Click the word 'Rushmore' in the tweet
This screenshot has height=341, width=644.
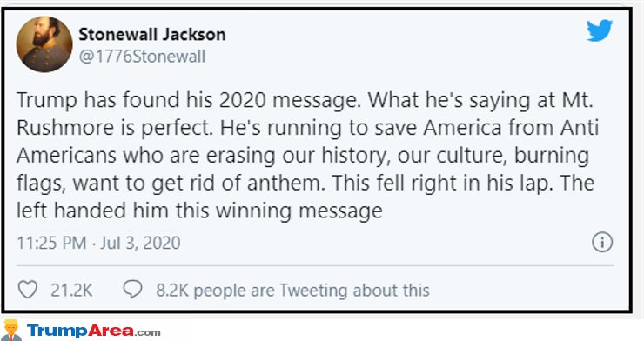pos(65,128)
